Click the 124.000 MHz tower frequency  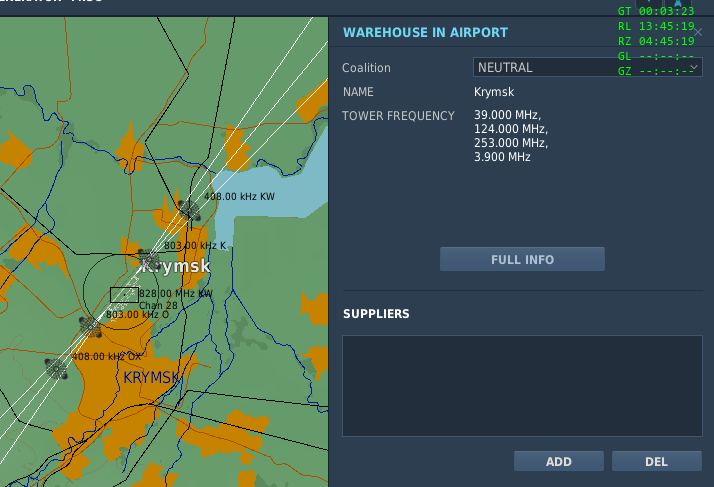[511, 129]
